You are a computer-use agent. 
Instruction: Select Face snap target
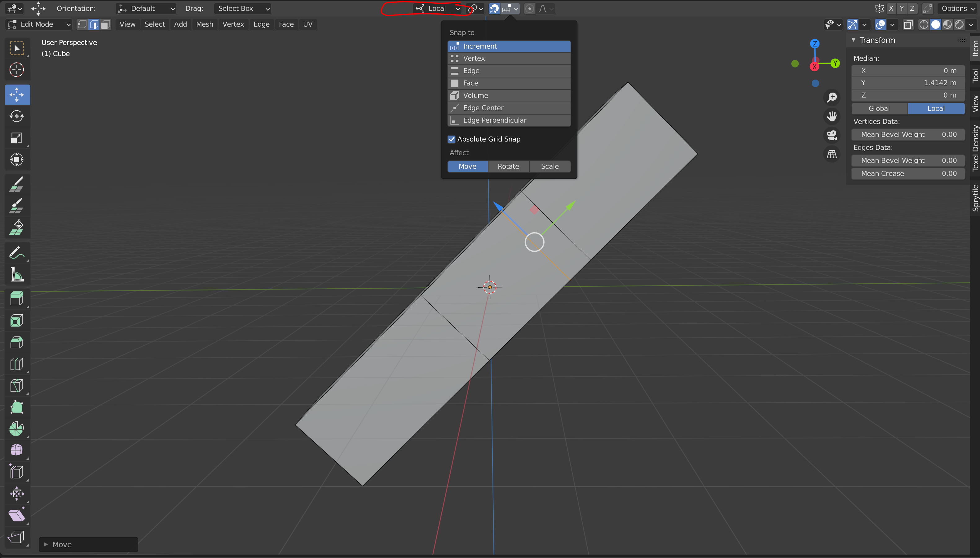[509, 83]
